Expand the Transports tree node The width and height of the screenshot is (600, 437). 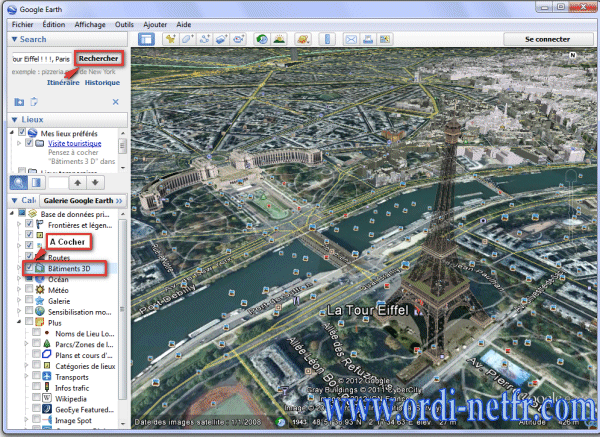tap(26, 377)
